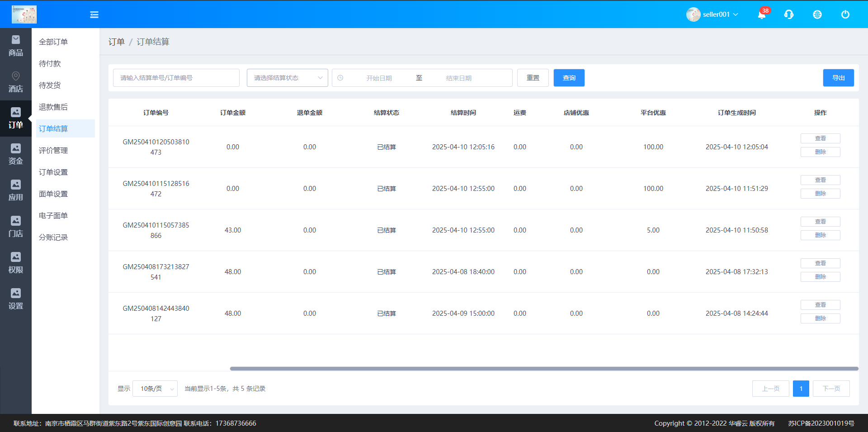Click the 查询 search button

[569, 78]
